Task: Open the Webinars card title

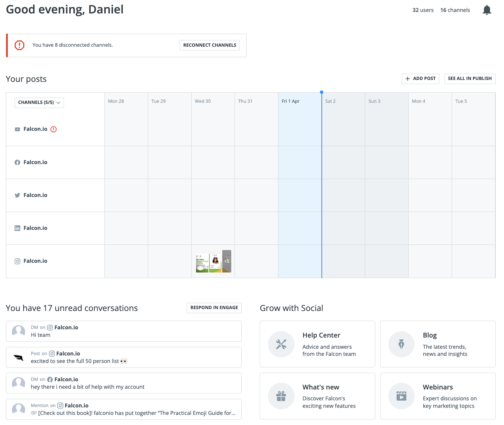Action: coord(438,387)
